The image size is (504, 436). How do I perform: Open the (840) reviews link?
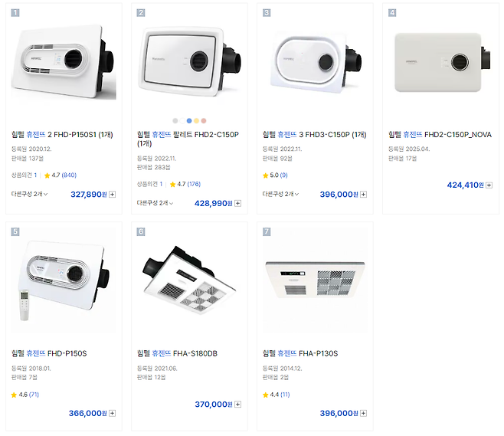(69, 175)
